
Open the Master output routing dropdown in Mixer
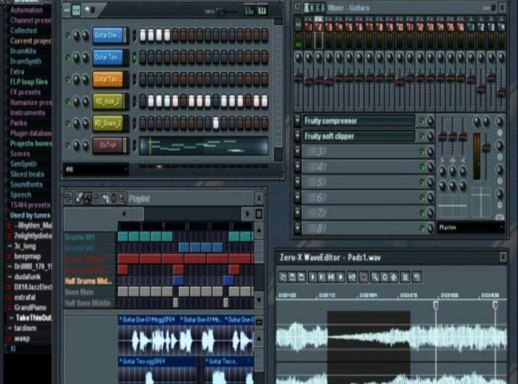[x=470, y=227]
